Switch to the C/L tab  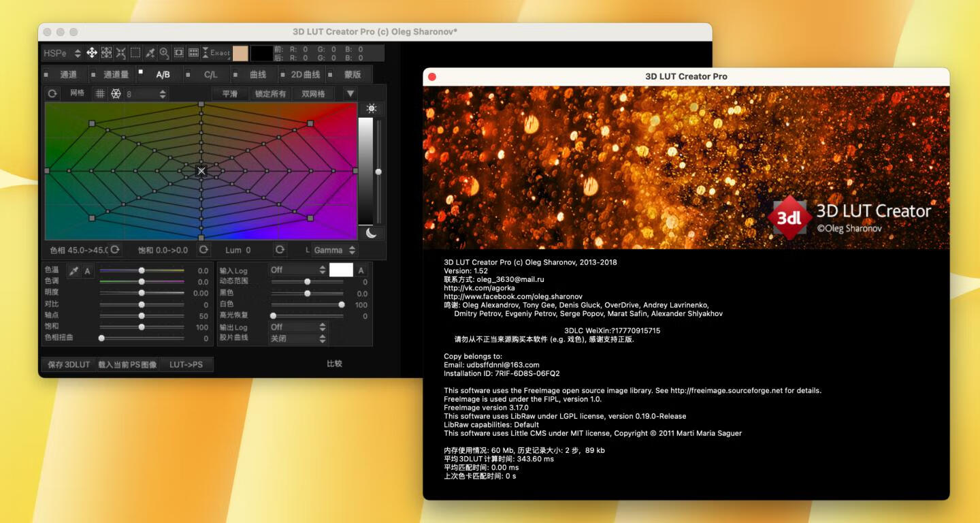pyautogui.click(x=211, y=74)
